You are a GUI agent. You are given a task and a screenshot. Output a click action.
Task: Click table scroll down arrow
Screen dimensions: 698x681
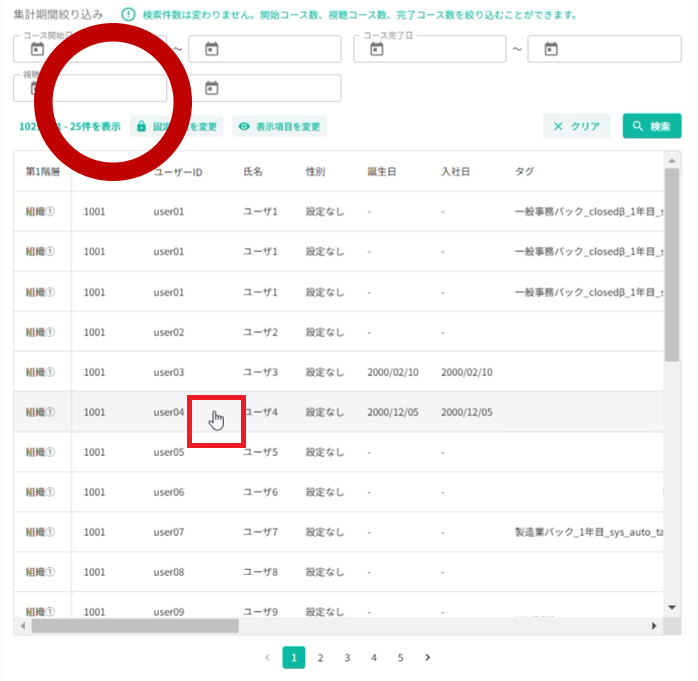click(672, 607)
